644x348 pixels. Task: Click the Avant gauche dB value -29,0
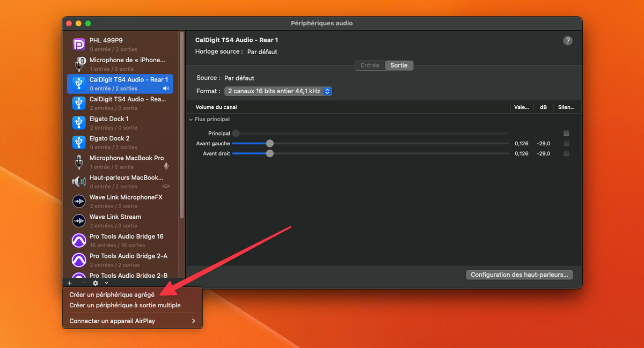pos(543,144)
